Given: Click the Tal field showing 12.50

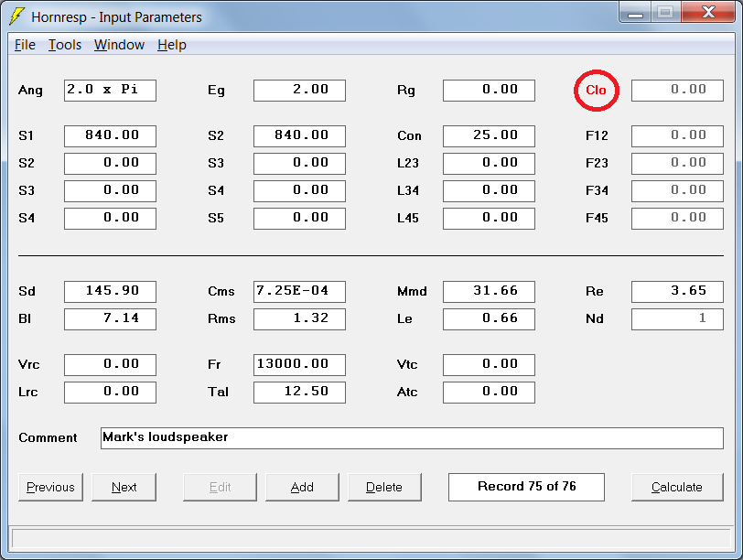Looking at the screenshot, I should pos(299,393).
